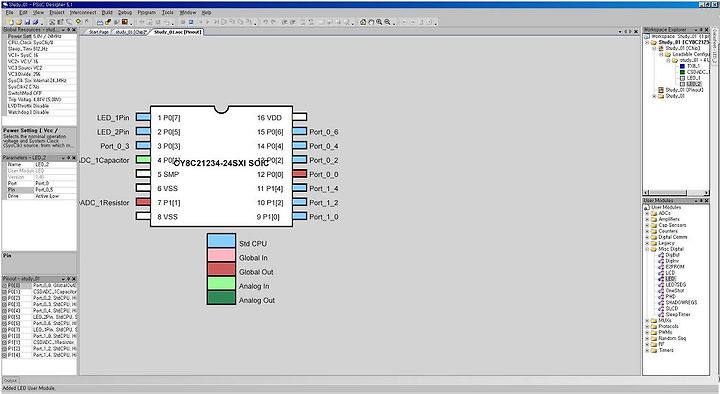Open the Datasheet LED_2 side tab
The width and height of the screenshot is (720, 394).
click(x=715, y=45)
